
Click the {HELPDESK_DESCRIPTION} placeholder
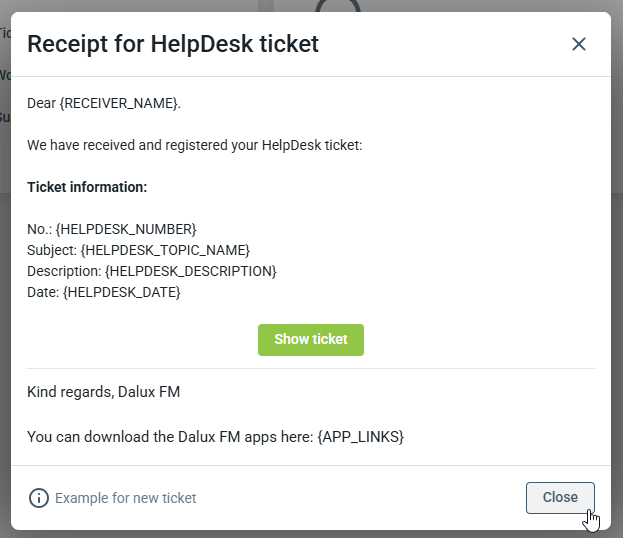pyautogui.click(x=191, y=271)
